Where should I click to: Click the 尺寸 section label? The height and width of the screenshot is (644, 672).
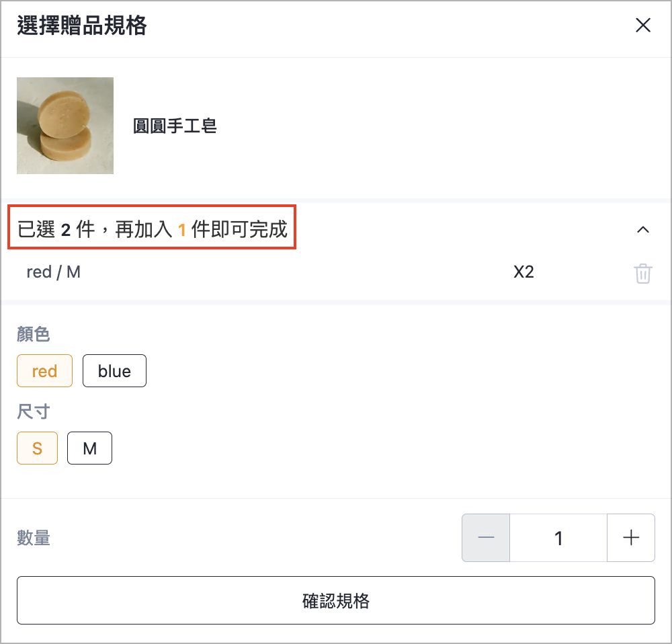coord(34,411)
